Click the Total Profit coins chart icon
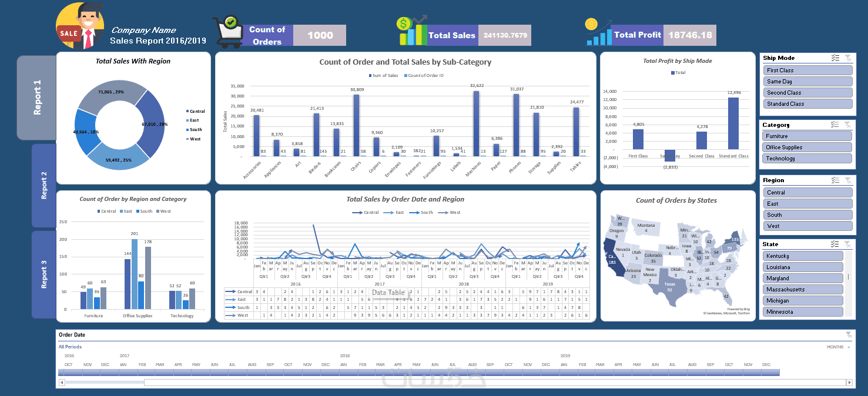This screenshot has width=868, height=396. pyautogui.click(x=598, y=32)
